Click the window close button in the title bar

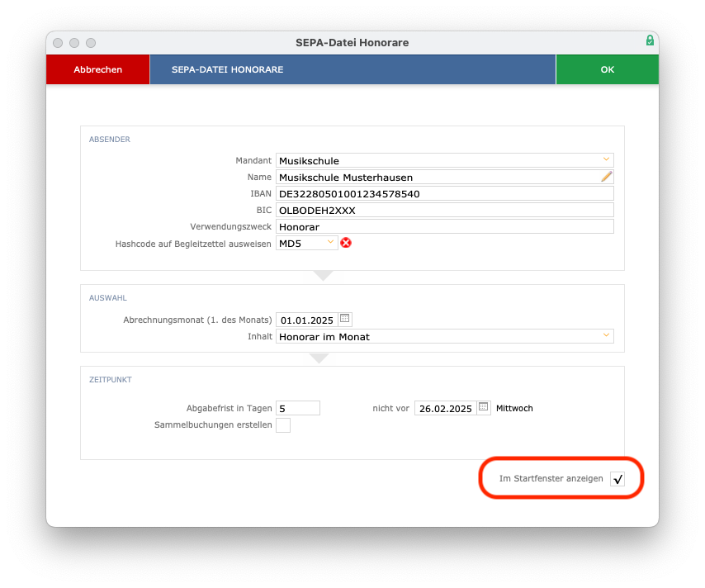pyautogui.click(x=58, y=43)
